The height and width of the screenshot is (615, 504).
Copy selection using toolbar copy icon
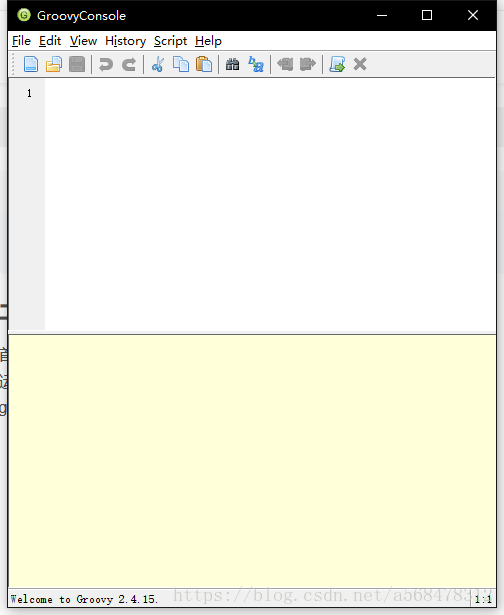point(181,64)
